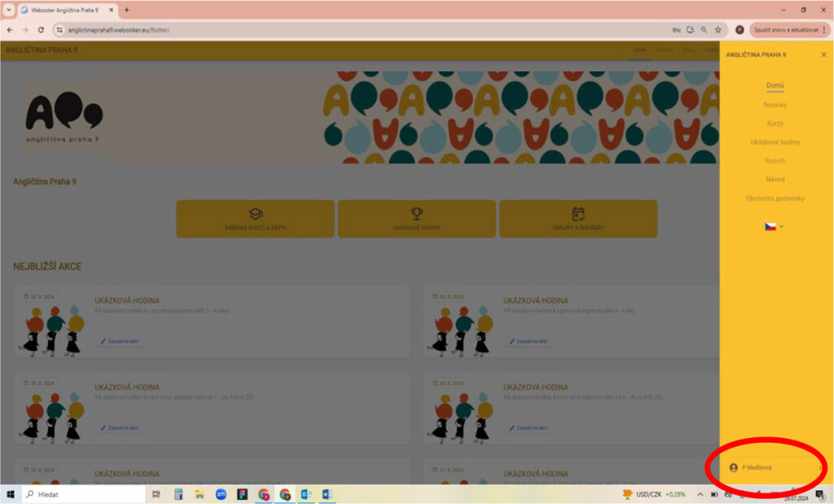Viewport: 834px width, 504px height.
Task: Select Domů in the yellow side menu
Action: (775, 85)
